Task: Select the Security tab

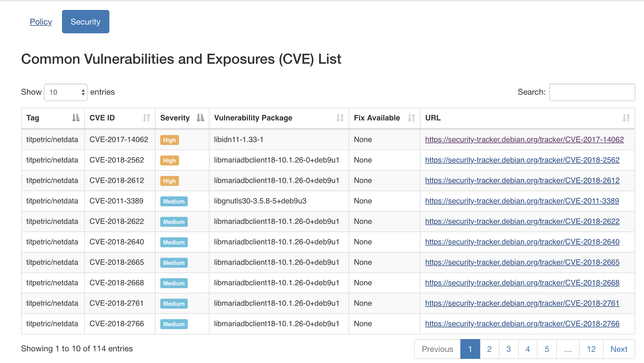Action: (x=86, y=22)
